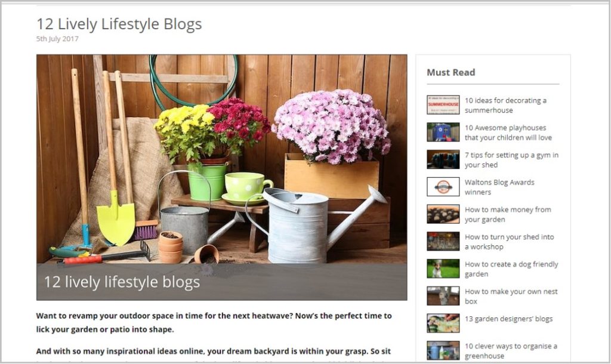Click the '12 Lively Lifestyle Blogs' page title
This screenshot has width=611, height=364.
pos(119,24)
